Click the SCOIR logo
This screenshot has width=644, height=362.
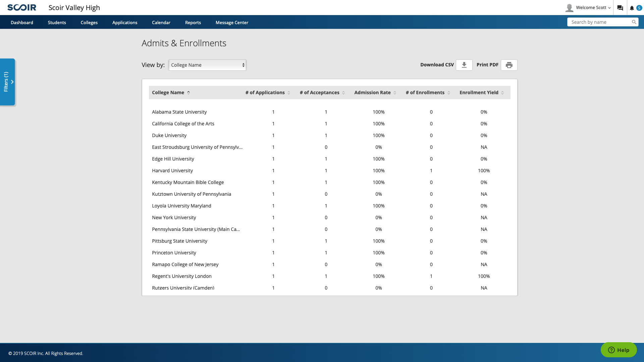(x=22, y=7)
